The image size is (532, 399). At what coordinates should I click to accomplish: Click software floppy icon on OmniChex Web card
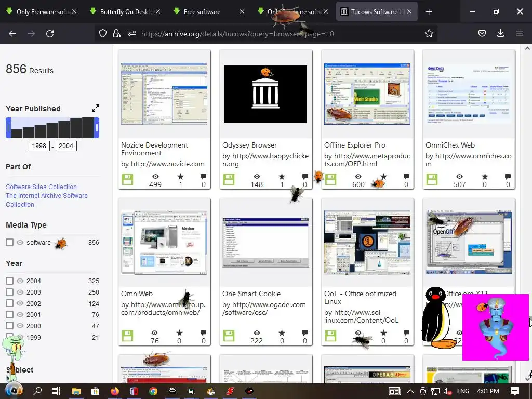click(x=432, y=179)
